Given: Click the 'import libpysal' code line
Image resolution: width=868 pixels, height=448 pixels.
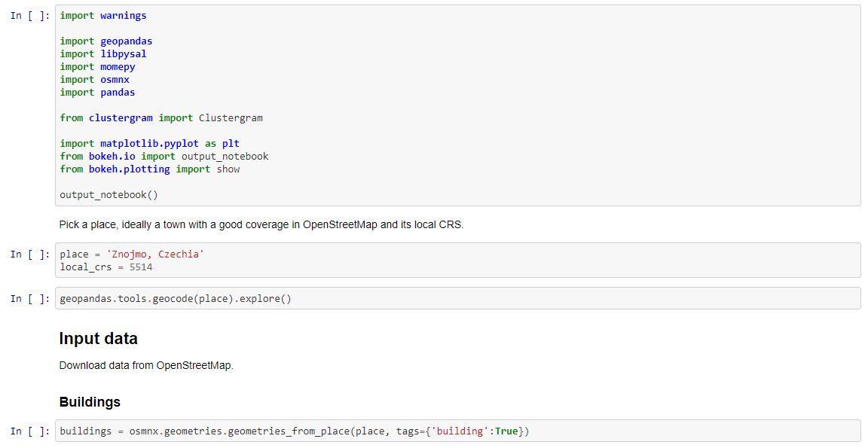Looking at the screenshot, I should tap(103, 54).
